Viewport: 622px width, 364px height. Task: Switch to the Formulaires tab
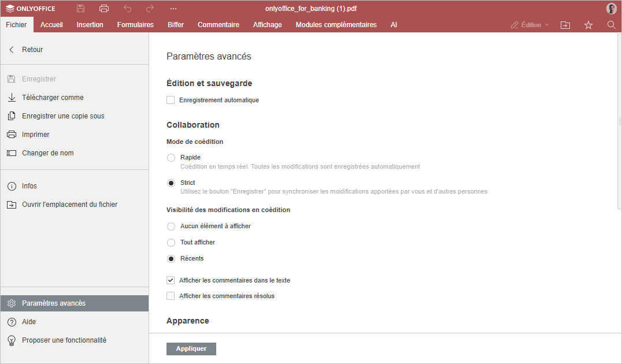click(x=135, y=25)
